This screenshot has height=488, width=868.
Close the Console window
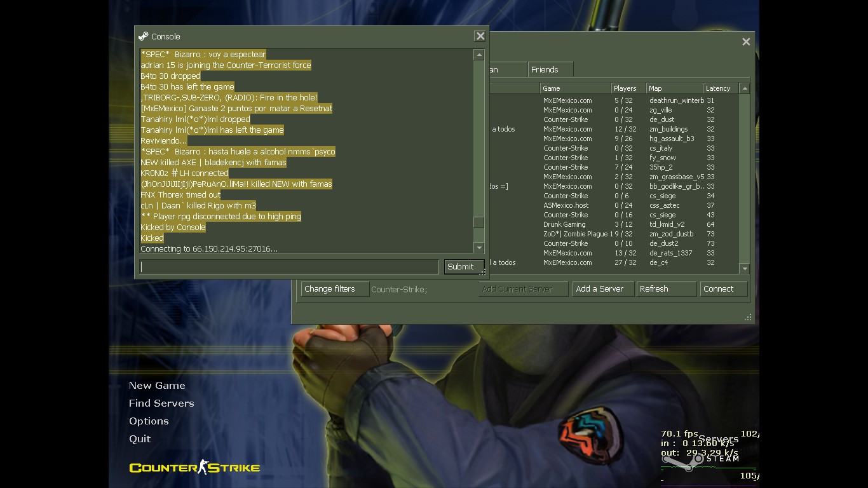(480, 36)
